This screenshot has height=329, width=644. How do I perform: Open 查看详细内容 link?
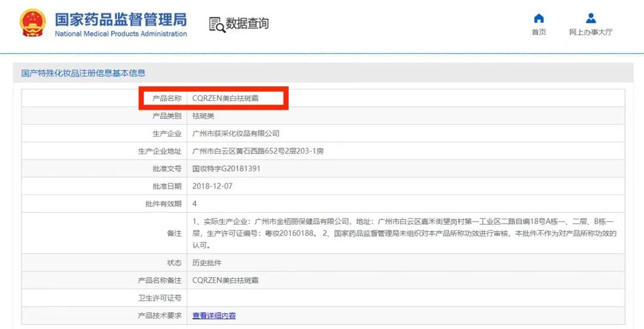(x=214, y=315)
